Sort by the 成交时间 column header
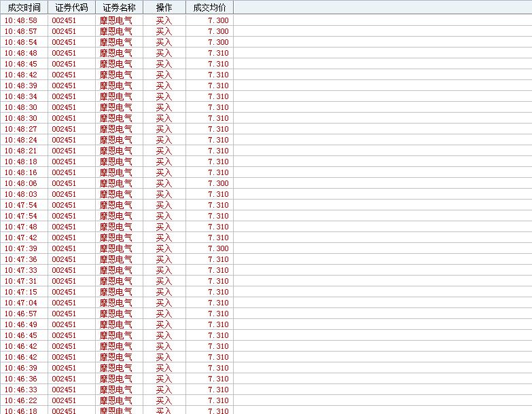This screenshot has height=414, width=532. (x=24, y=7)
